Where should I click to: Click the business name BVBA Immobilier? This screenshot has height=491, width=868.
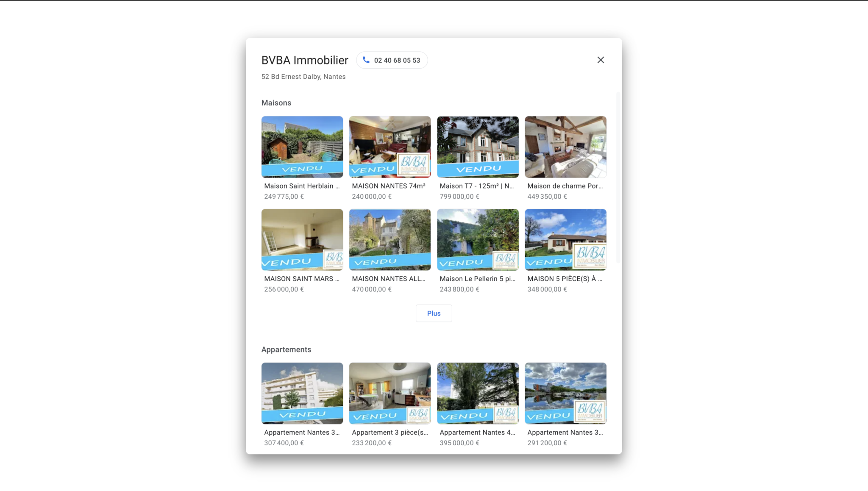click(x=304, y=60)
